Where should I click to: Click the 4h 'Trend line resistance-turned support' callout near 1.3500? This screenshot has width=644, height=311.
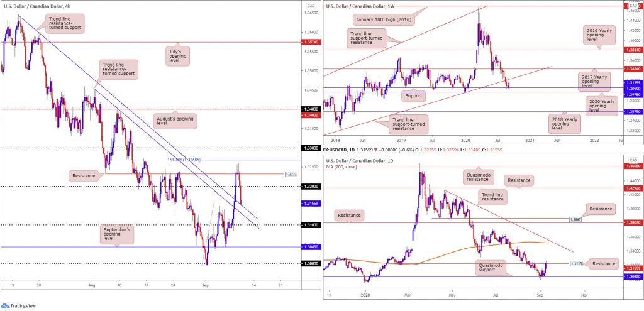pos(119,70)
